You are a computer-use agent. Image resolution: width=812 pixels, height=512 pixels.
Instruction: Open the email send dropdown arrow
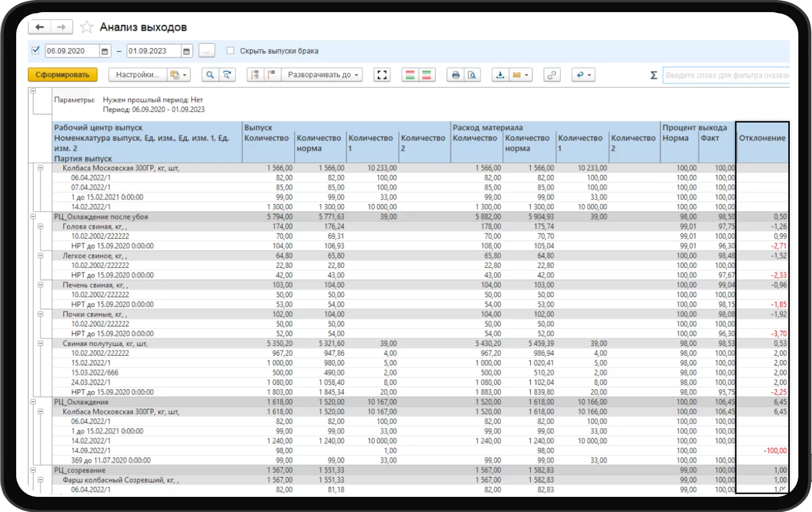[526, 75]
